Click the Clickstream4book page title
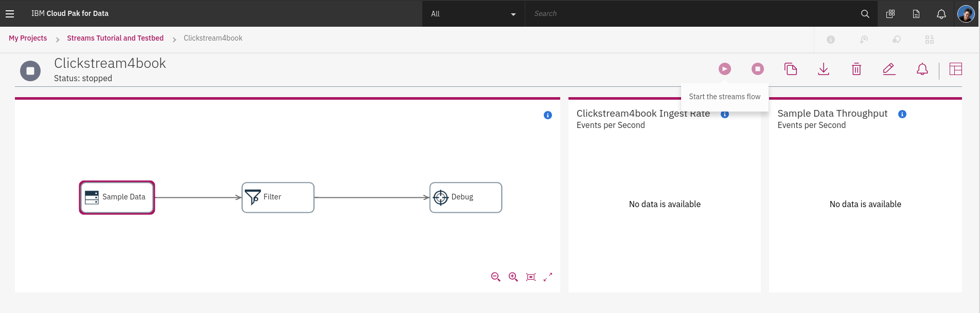The image size is (980, 313). click(110, 63)
